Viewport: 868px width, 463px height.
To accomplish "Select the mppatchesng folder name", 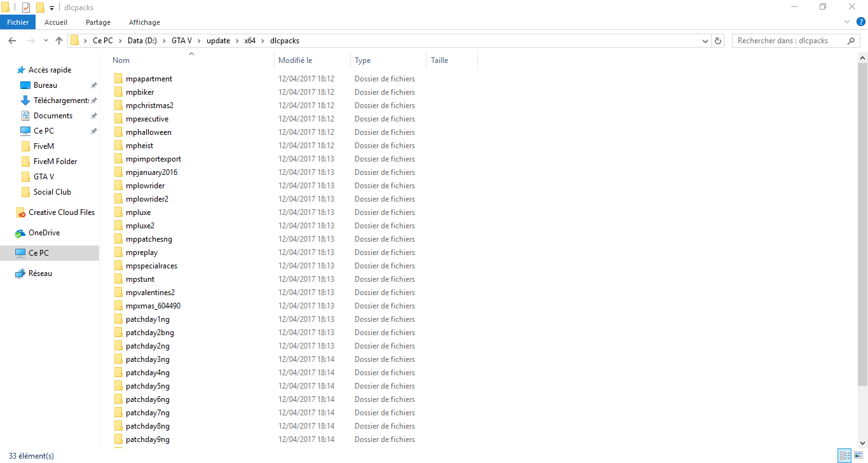I will (149, 239).
